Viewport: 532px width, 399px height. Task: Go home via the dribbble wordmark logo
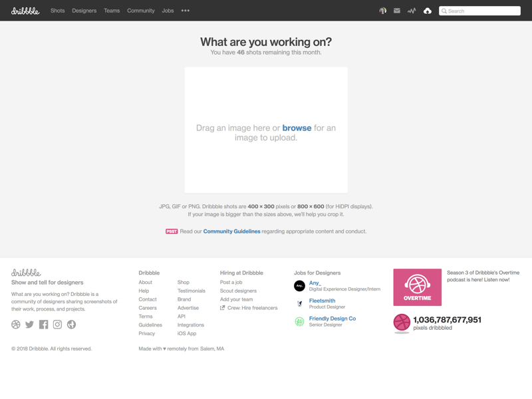[25, 11]
